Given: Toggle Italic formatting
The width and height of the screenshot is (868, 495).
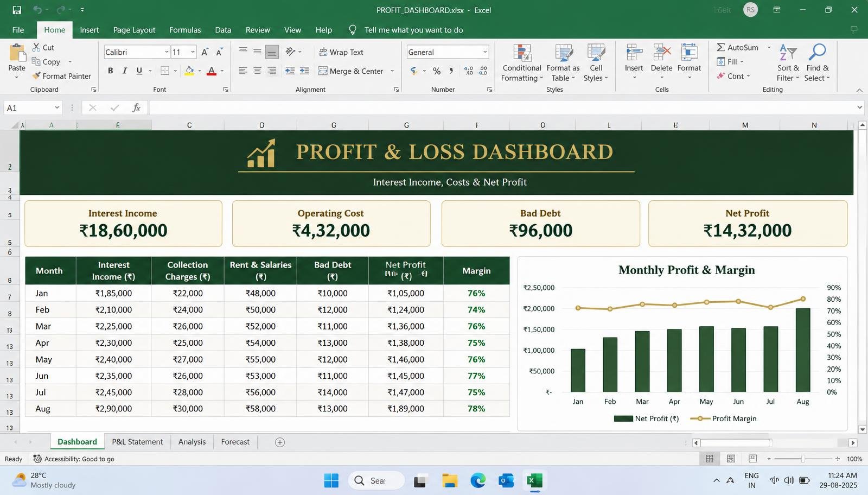Looking at the screenshot, I should 125,71.
